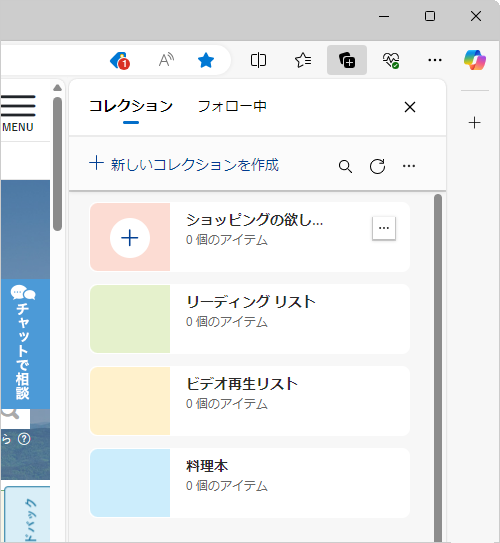Click the blue favorite star icon

pos(206,60)
